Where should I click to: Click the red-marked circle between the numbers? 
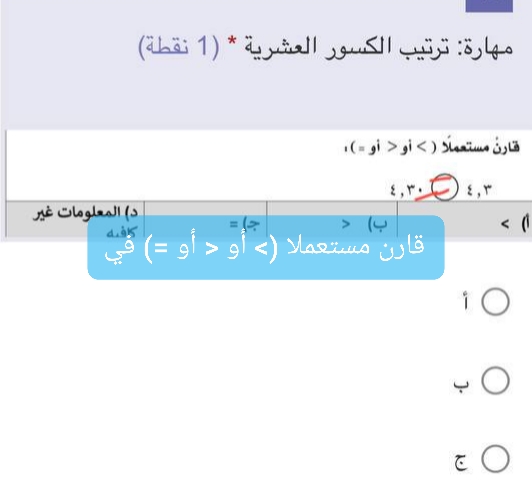(444, 187)
